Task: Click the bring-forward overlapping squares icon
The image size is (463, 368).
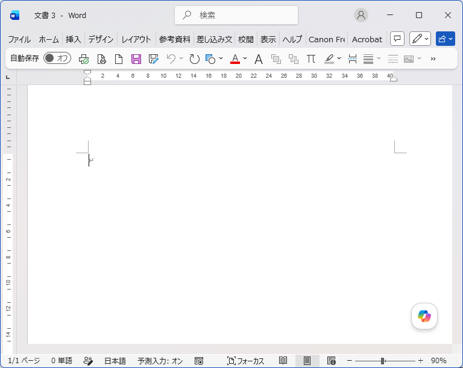Action: pyautogui.click(x=276, y=59)
